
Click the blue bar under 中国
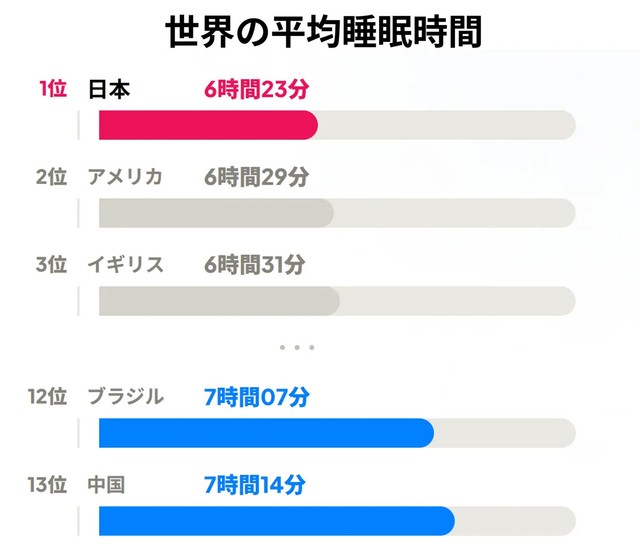tap(276, 521)
